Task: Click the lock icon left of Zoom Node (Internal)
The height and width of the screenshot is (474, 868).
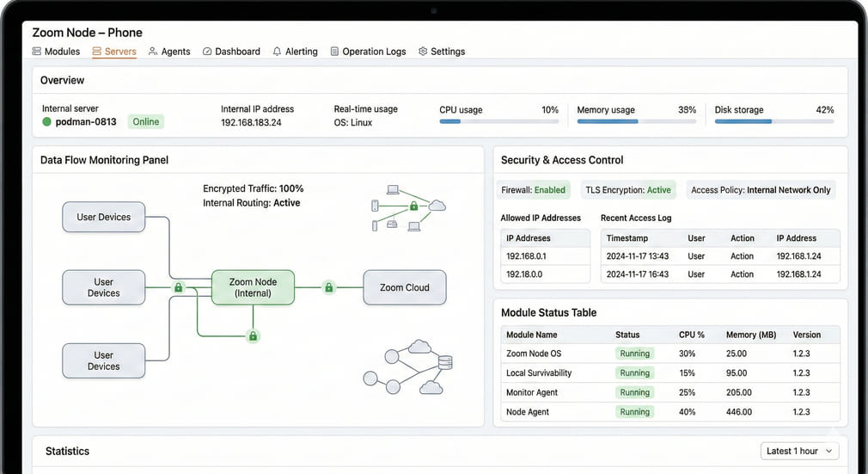Action: pyautogui.click(x=179, y=287)
